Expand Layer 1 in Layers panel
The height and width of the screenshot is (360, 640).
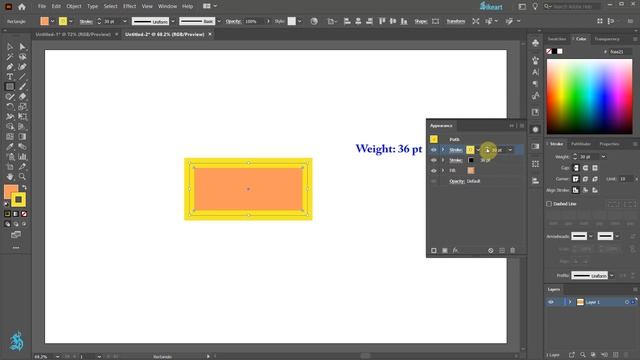[570, 302]
